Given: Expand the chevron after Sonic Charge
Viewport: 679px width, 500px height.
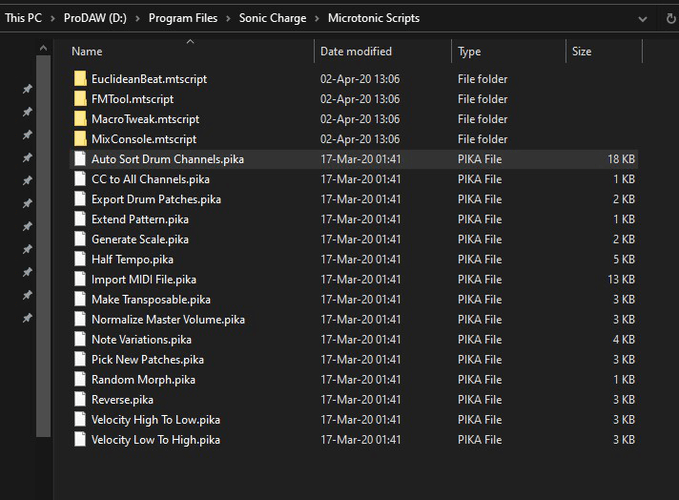Looking at the screenshot, I should [317, 19].
